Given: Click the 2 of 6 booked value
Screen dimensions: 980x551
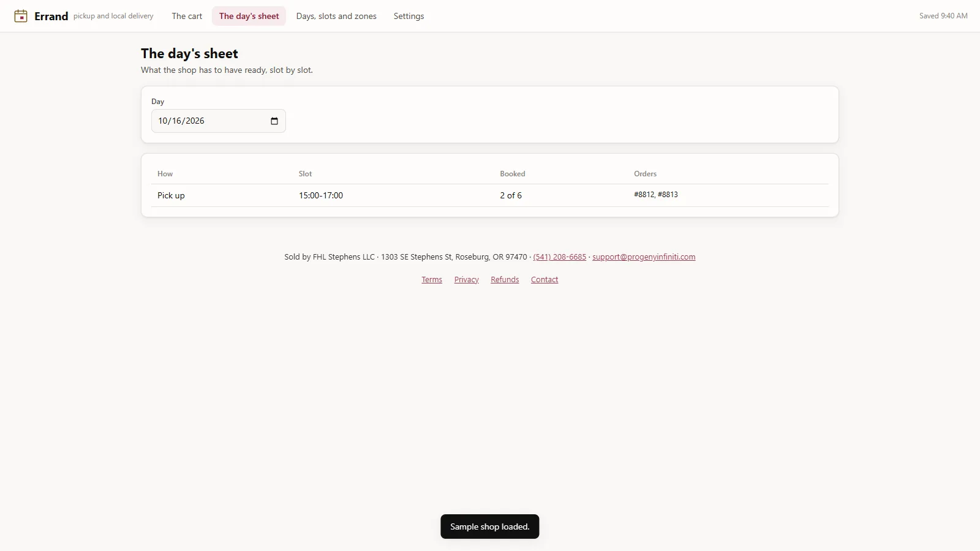Looking at the screenshot, I should 511,195.
